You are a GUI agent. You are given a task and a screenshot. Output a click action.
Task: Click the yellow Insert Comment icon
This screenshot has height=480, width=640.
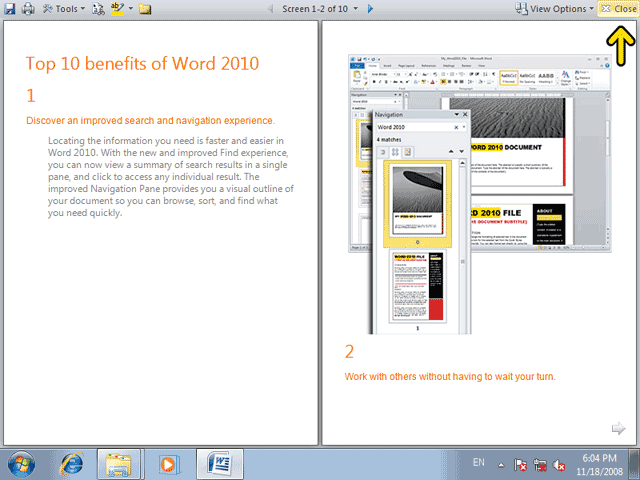coord(145,9)
